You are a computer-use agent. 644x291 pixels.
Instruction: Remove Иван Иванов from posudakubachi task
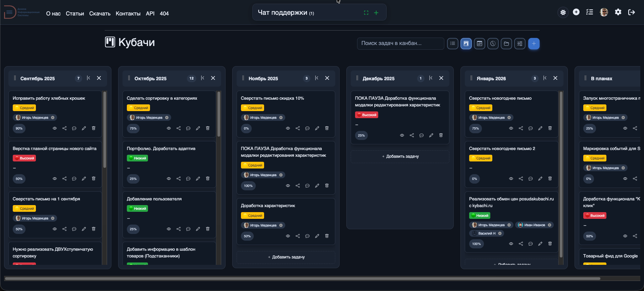549,225
